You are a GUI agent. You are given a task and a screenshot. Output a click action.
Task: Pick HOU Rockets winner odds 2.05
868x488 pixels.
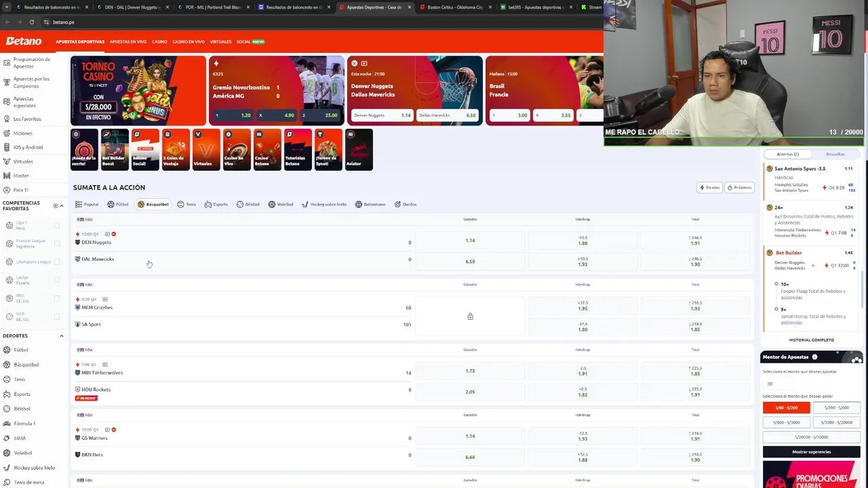point(470,392)
